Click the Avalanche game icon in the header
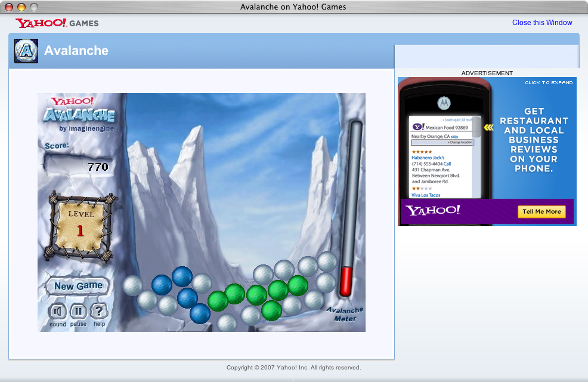This screenshot has width=588, height=382. [x=26, y=51]
